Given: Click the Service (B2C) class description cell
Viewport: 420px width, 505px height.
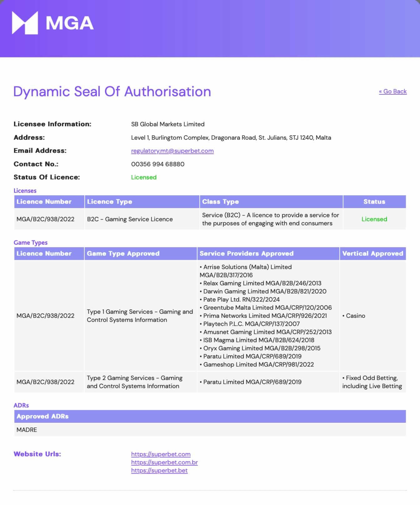Looking at the screenshot, I should 271,219.
